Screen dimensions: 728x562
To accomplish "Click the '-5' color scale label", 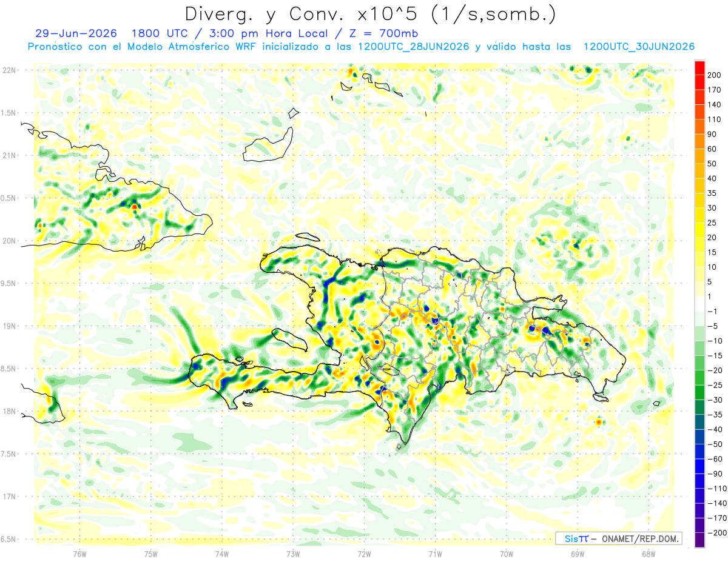I will tap(712, 326).
